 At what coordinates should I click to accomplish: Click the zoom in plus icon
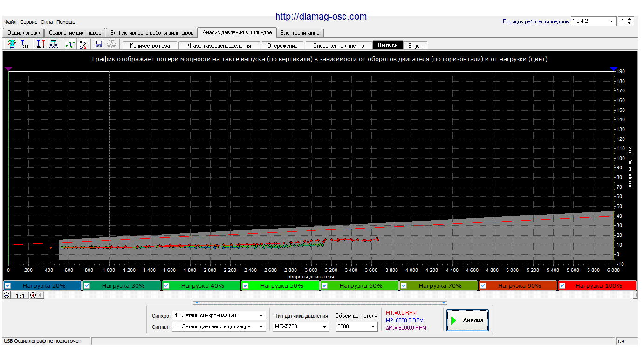pos(33,295)
